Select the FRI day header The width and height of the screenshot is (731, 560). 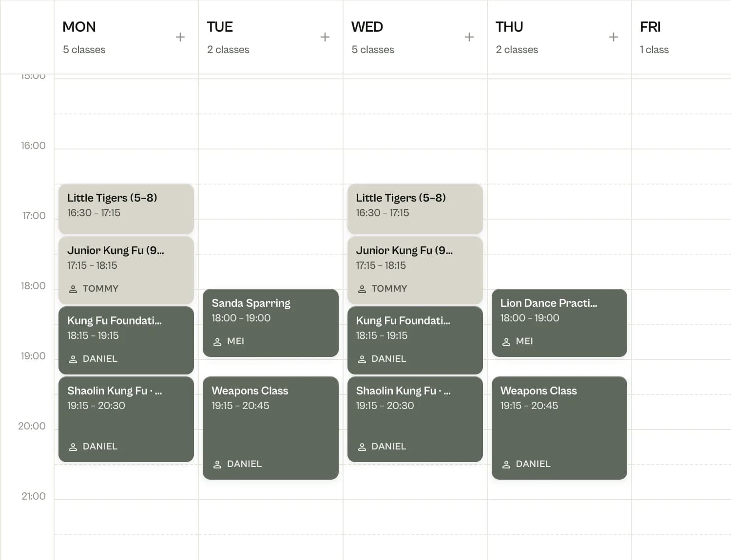pyautogui.click(x=650, y=27)
